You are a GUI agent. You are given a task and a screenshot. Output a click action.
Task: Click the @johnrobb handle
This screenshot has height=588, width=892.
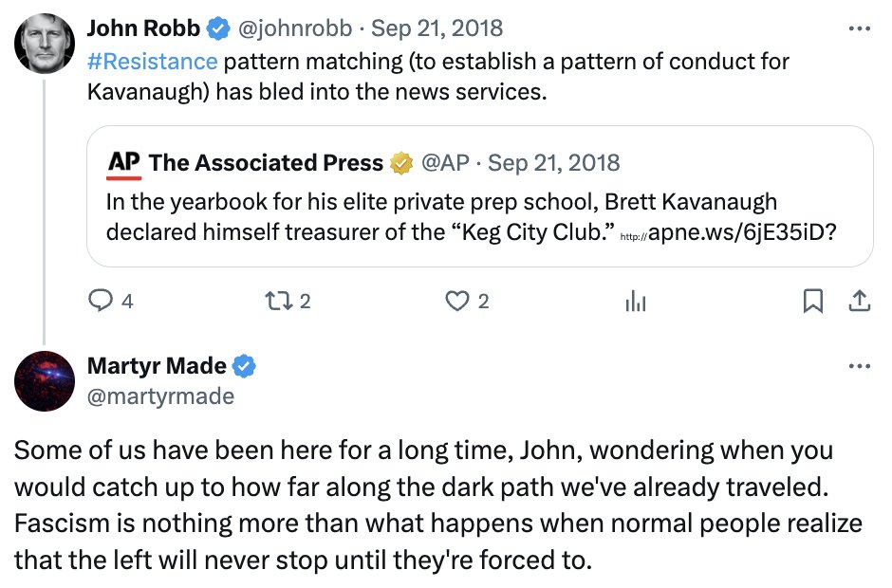pyautogui.click(x=296, y=29)
